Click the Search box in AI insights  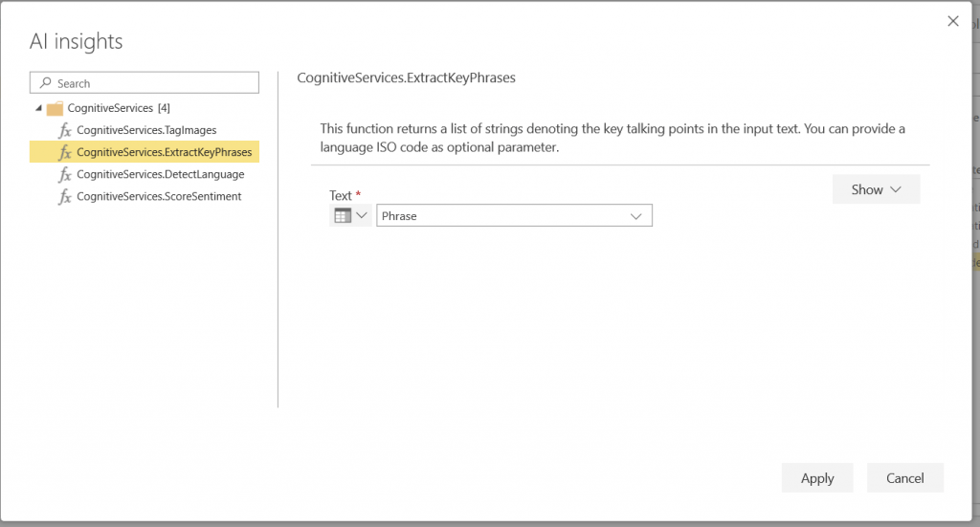point(145,83)
